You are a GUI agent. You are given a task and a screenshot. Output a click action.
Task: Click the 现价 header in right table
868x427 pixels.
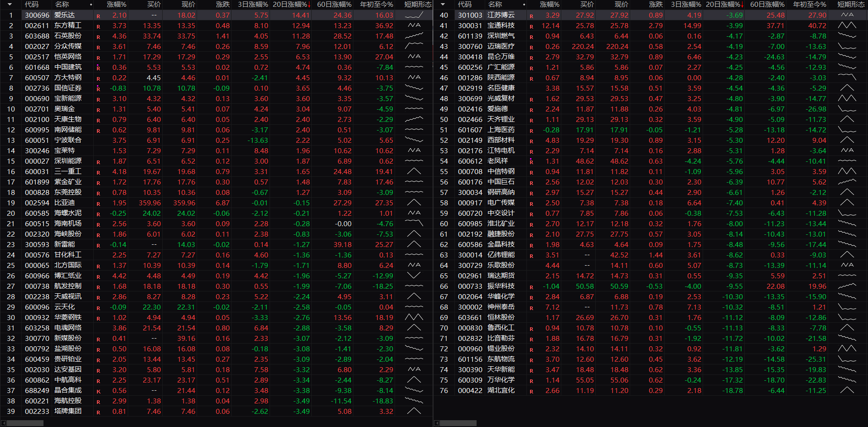tap(622, 5)
